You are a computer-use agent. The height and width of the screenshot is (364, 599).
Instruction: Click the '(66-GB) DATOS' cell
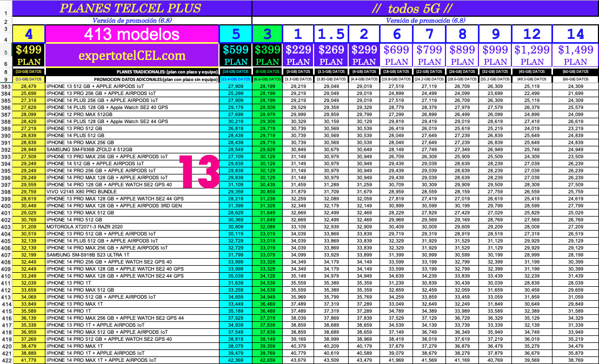pyautogui.click(x=576, y=79)
